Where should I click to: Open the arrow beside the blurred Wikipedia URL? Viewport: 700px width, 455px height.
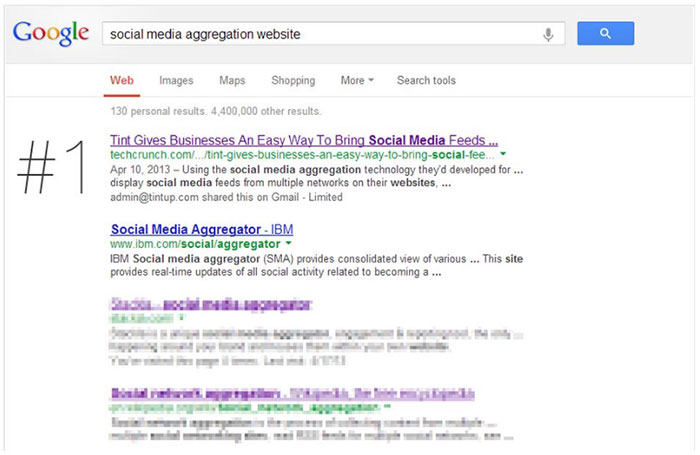click(x=389, y=408)
